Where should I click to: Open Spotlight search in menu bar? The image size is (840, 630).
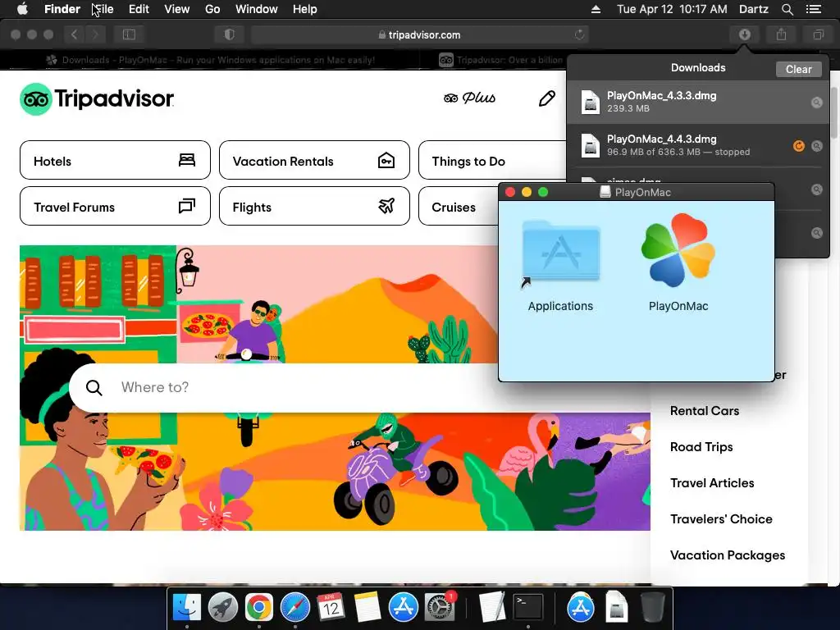coord(787,9)
